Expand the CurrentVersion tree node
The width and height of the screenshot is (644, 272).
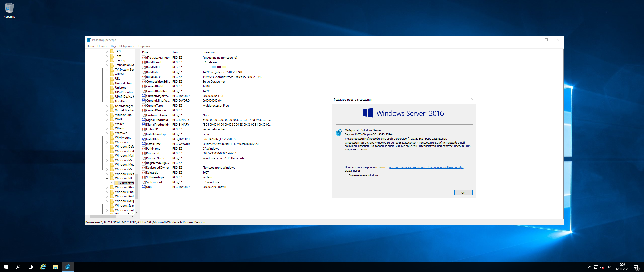[112, 183]
